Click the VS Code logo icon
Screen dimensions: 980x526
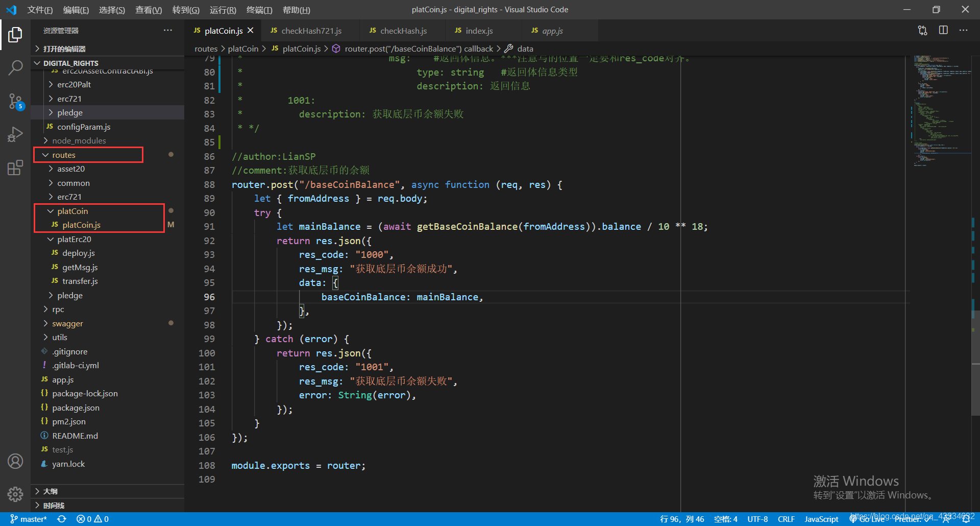pos(11,10)
